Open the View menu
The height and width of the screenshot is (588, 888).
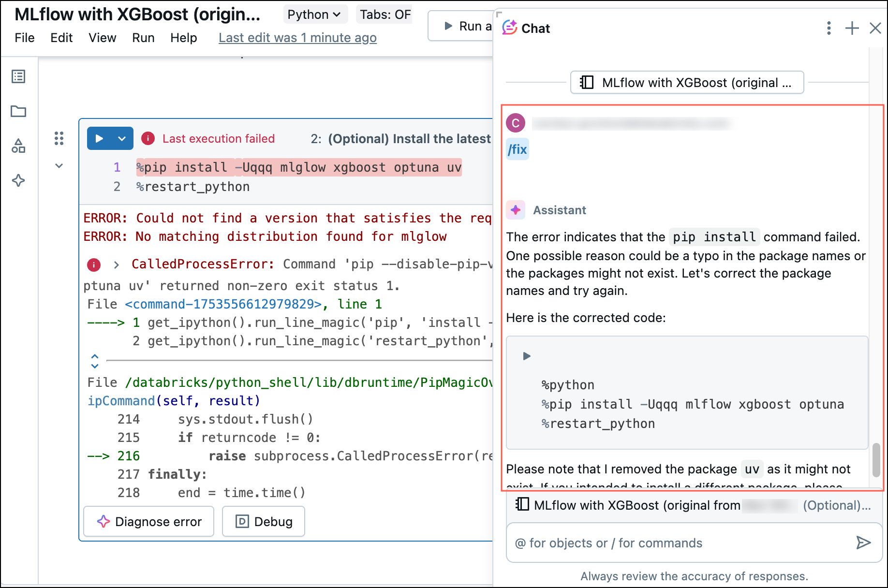point(102,38)
